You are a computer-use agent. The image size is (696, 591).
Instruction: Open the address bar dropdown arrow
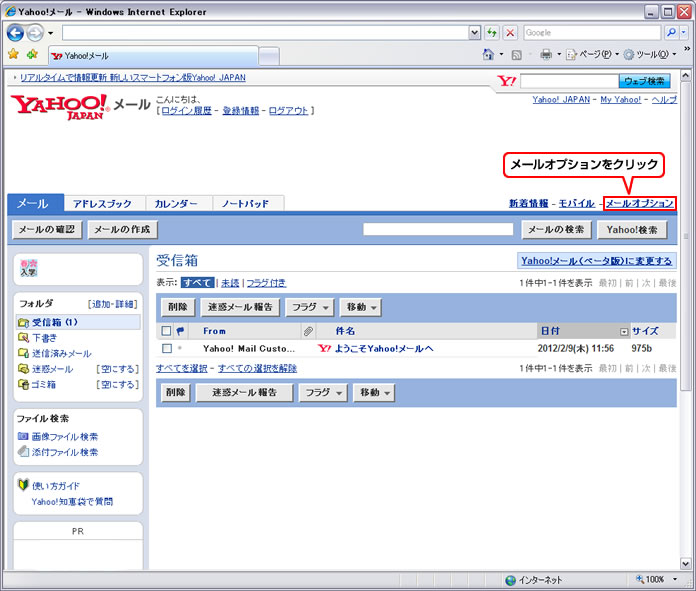click(475, 32)
